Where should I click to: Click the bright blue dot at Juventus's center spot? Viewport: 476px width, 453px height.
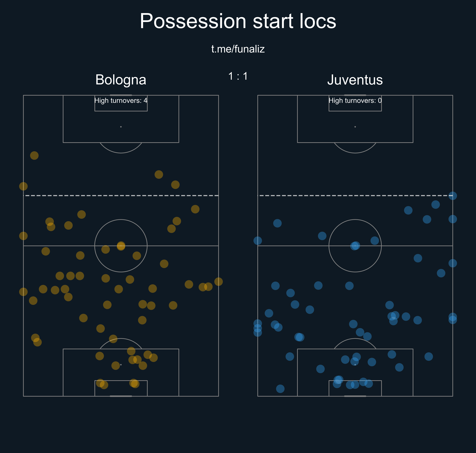(355, 246)
